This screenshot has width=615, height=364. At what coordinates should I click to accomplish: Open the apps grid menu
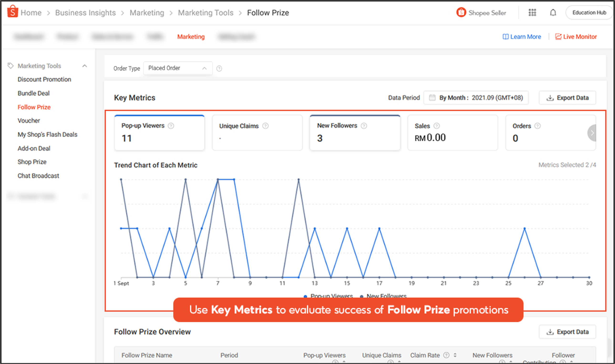(x=532, y=12)
